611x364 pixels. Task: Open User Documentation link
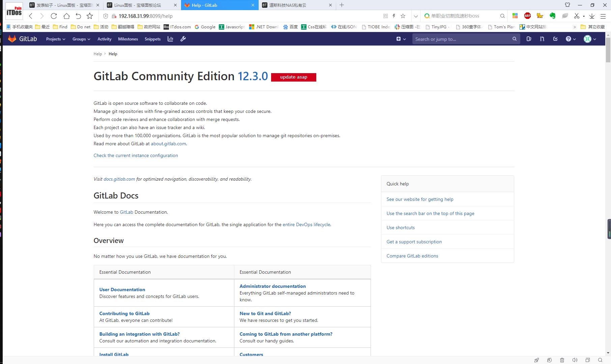[122, 290]
